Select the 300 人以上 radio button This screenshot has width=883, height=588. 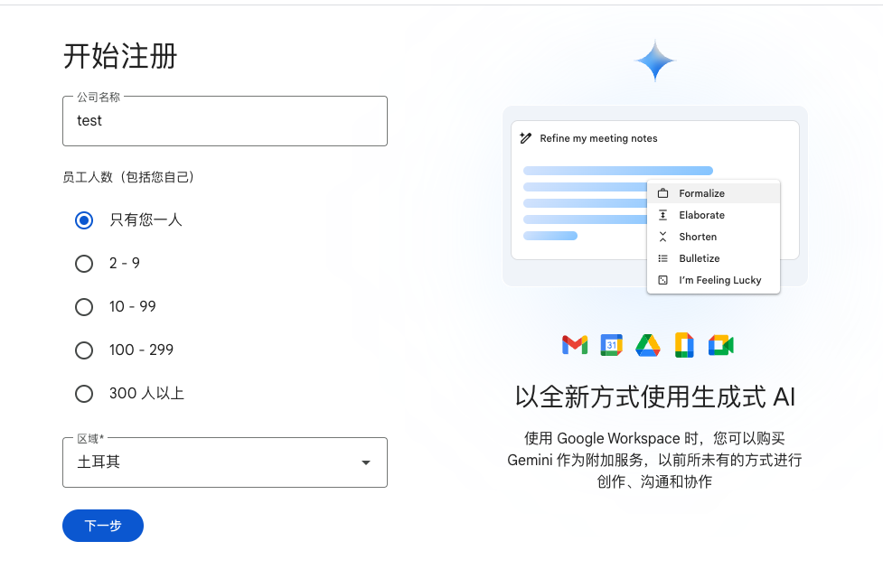[84, 393]
